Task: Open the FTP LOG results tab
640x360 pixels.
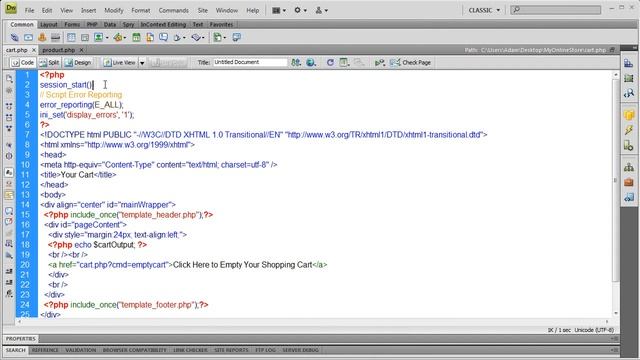Action: coord(265,350)
